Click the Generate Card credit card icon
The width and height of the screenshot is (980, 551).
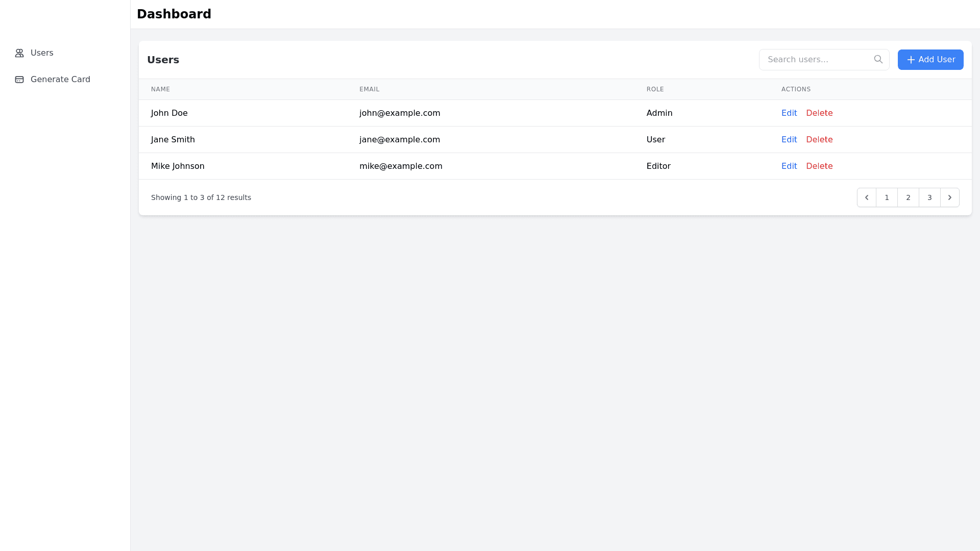point(19,80)
